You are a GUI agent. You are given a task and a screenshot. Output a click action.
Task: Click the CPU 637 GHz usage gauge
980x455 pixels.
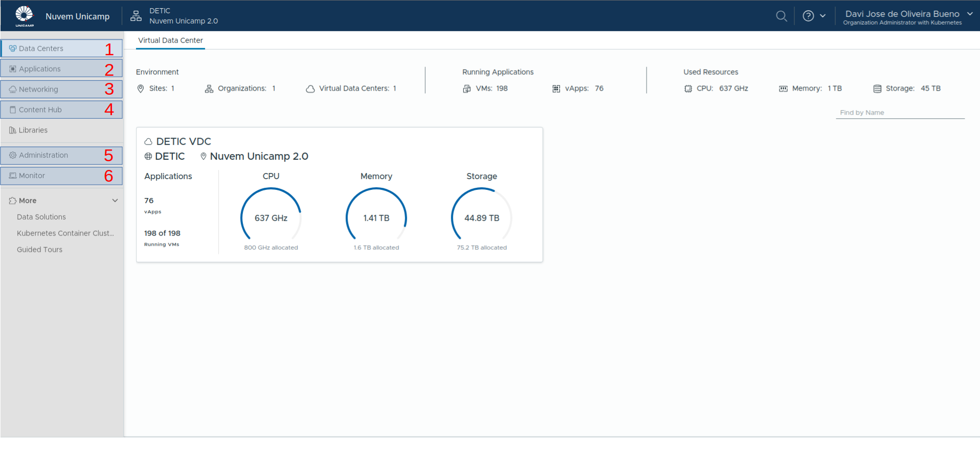pyautogui.click(x=271, y=218)
